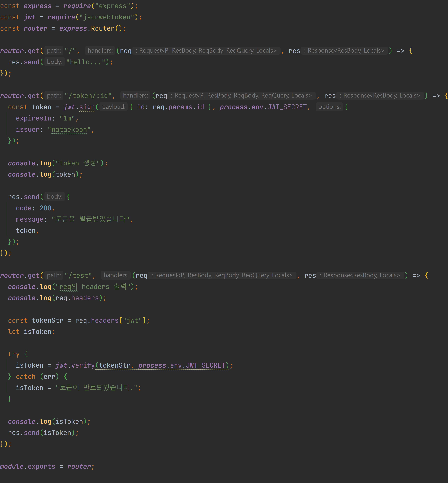Click the "토큰이 만료되었습니다." string
Image resolution: width=448 pixels, height=483 pixels.
click(96, 388)
